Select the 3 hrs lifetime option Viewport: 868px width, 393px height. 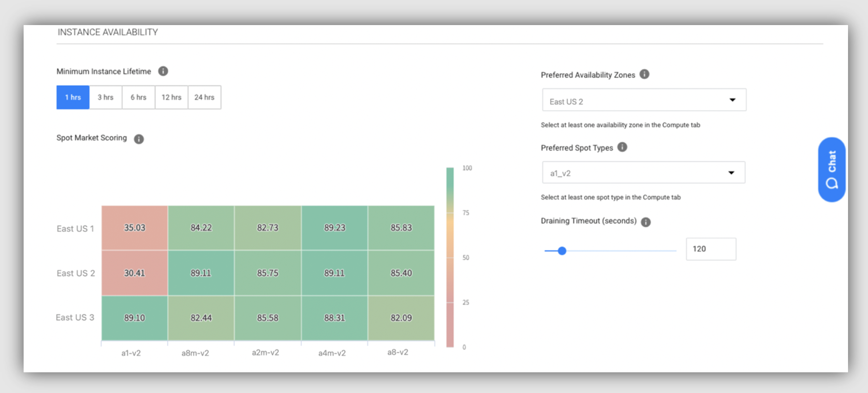(106, 97)
